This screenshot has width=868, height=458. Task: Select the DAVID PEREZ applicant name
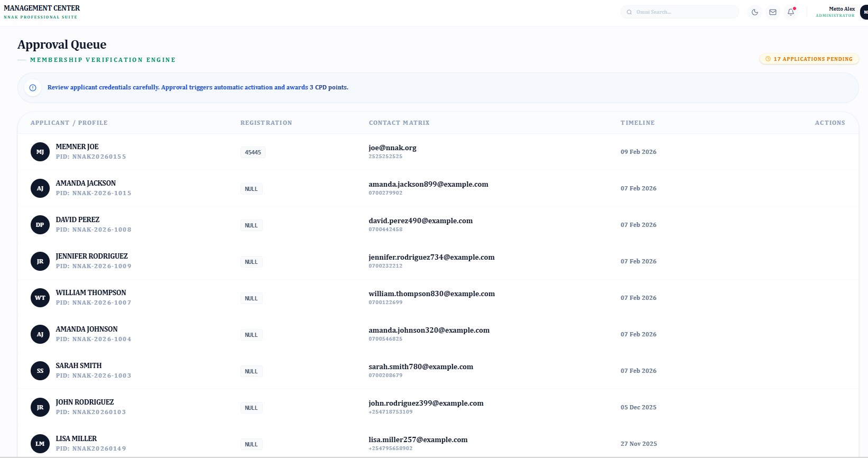[78, 220]
